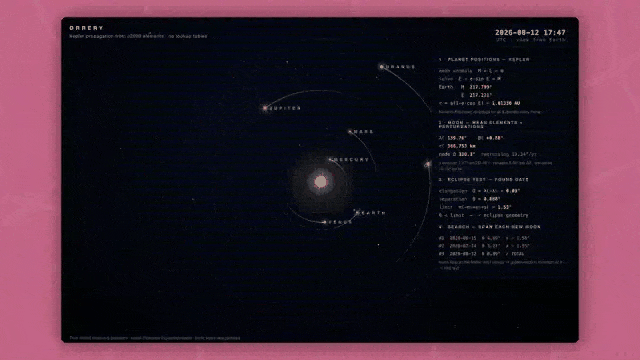Screen dimensions: 640x360
Task: Select the Uranus planet marker
Action: [x=382, y=67]
